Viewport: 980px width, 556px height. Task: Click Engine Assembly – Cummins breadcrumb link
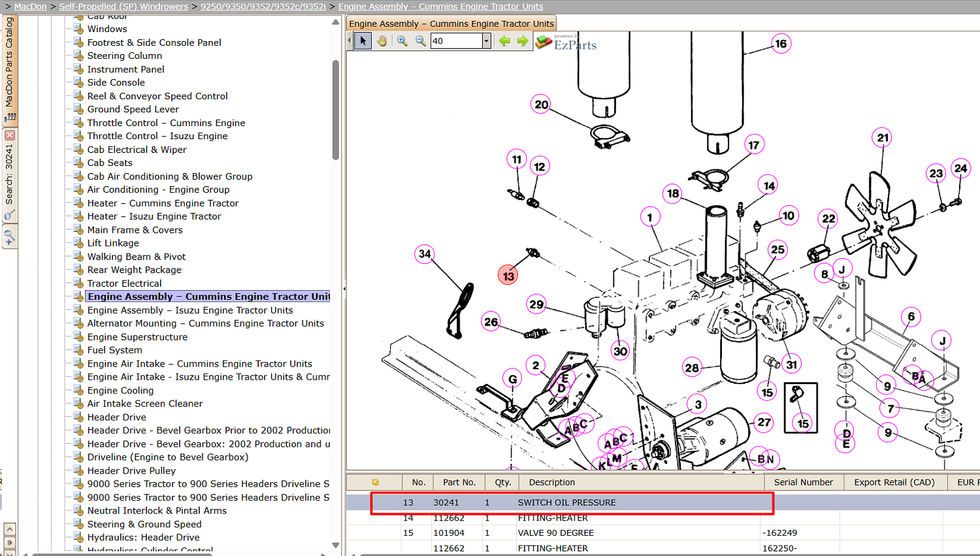click(441, 7)
